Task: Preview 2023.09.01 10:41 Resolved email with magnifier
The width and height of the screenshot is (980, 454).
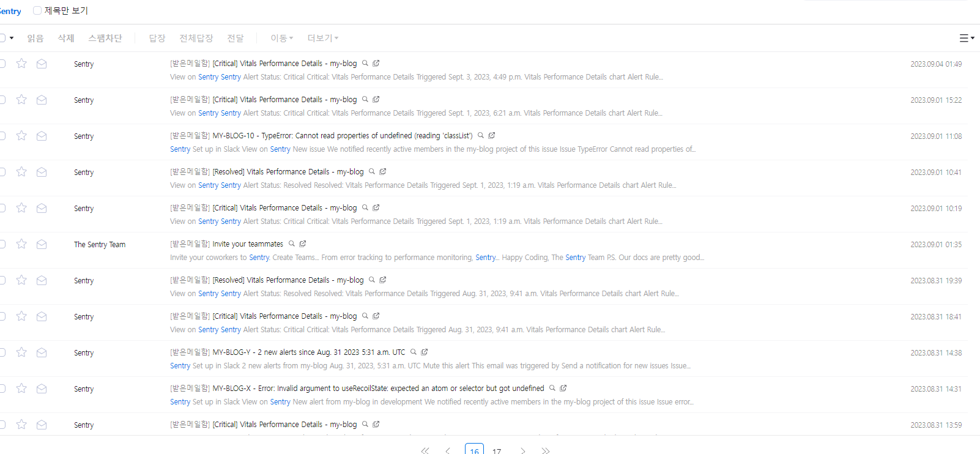Action: (372, 171)
